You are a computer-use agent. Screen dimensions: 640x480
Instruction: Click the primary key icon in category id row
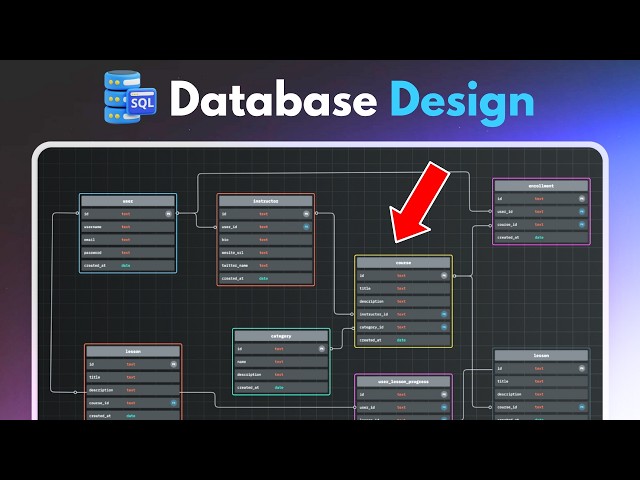322,349
